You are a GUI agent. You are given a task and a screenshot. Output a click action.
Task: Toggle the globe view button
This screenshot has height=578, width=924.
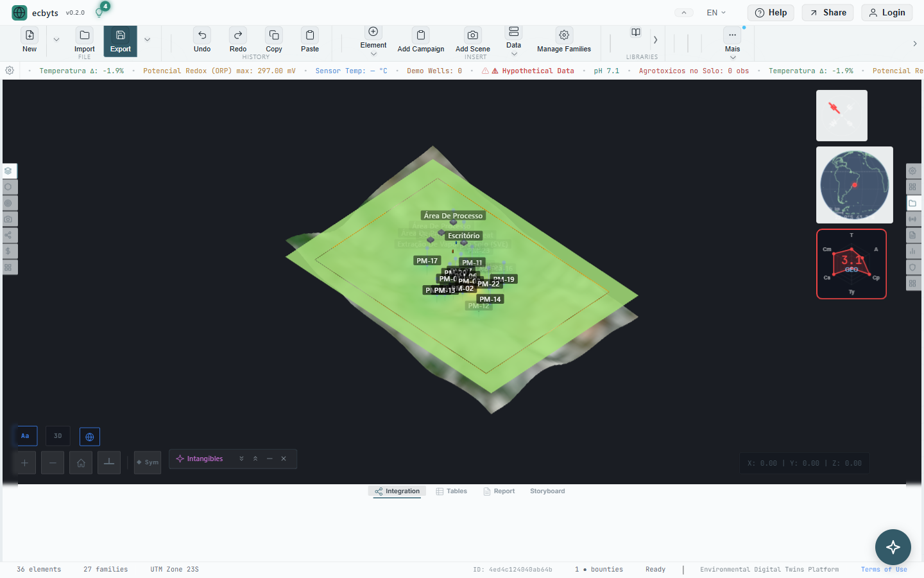90,437
